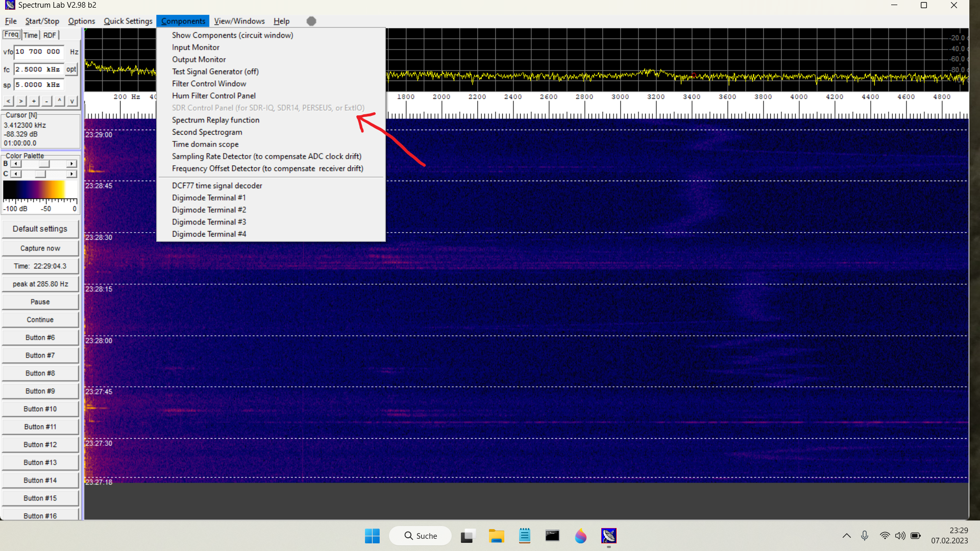The width and height of the screenshot is (980, 551).
Task: Open the Notepad app in taskbar
Action: click(524, 536)
